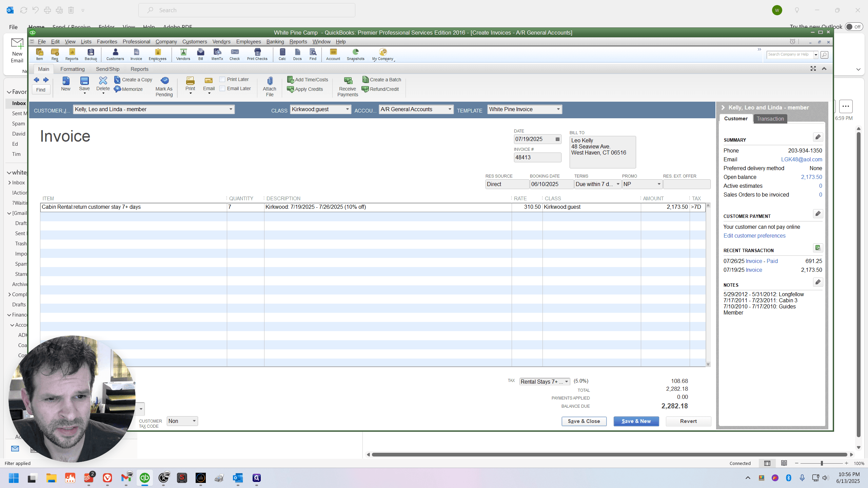Image resolution: width=868 pixels, height=488 pixels.
Task: Click the Find button
Action: (x=41, y=90)
